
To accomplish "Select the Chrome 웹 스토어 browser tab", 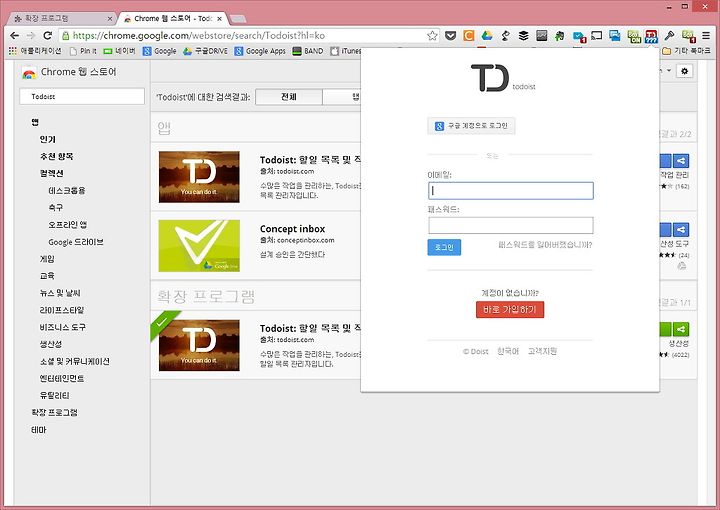I will (x=172, y=18).
